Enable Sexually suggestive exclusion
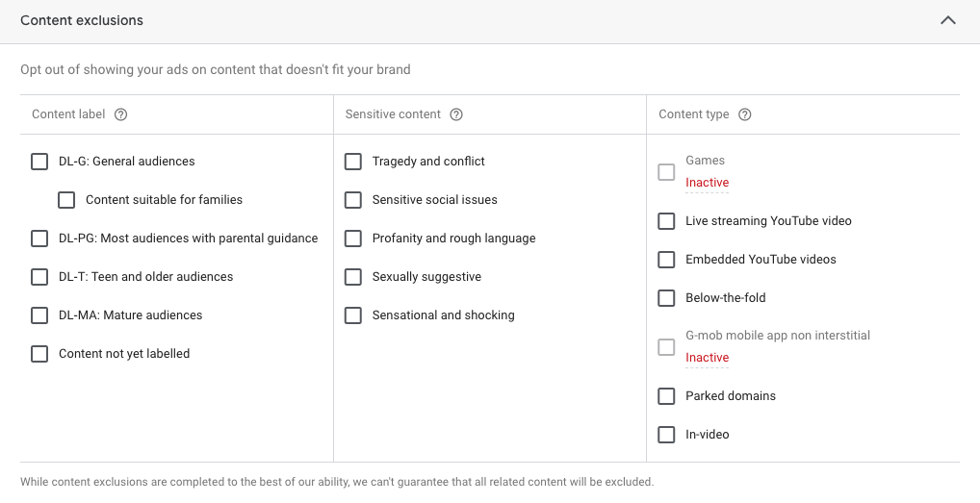Screen dimensions: 980x503 coord(353,277)
